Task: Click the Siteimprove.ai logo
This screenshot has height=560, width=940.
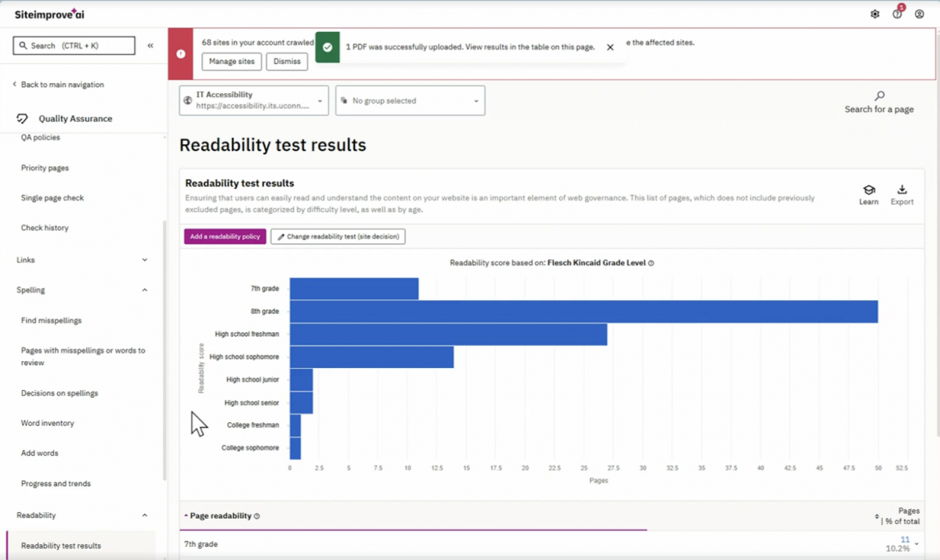Action: tap(51, 14)
